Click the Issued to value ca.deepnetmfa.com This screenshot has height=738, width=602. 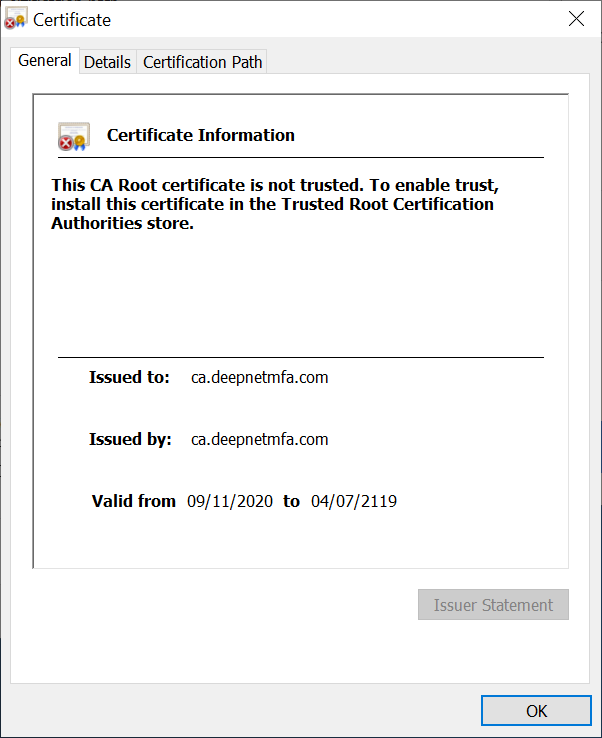pyautogui.click(x=259, y=377)
